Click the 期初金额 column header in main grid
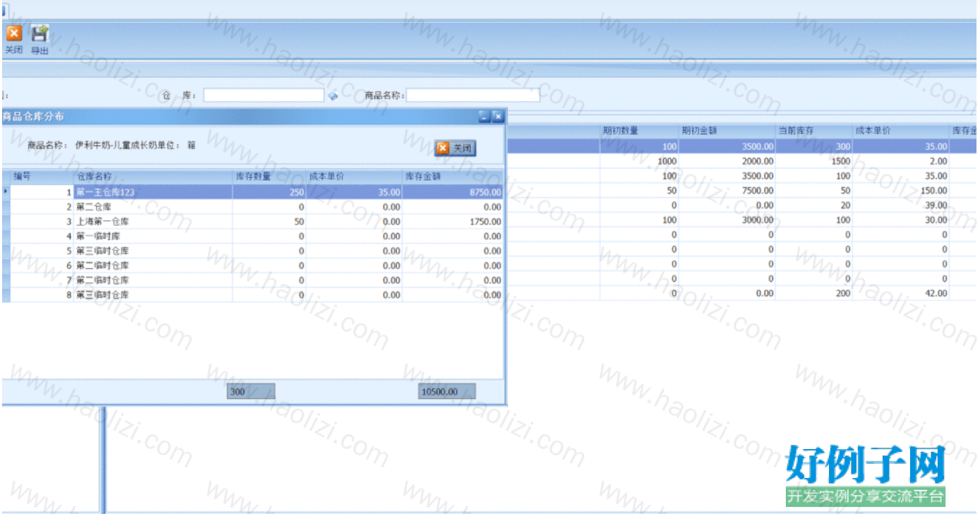Viewport: 980px width, 514px height. (727, 131)
